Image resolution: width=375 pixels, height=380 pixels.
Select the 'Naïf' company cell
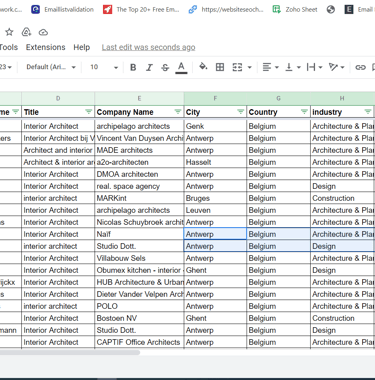(x=139, y=234)
